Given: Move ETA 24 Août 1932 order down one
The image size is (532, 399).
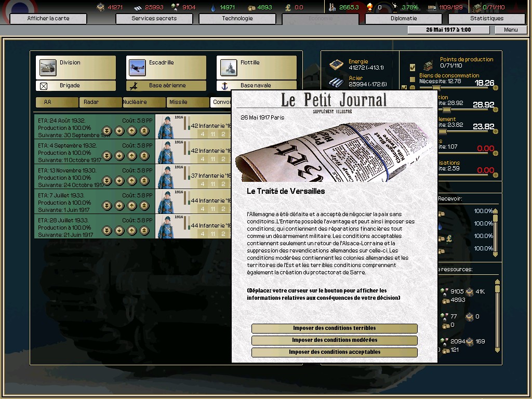Looking at the screenshot, I should (119, 130).
